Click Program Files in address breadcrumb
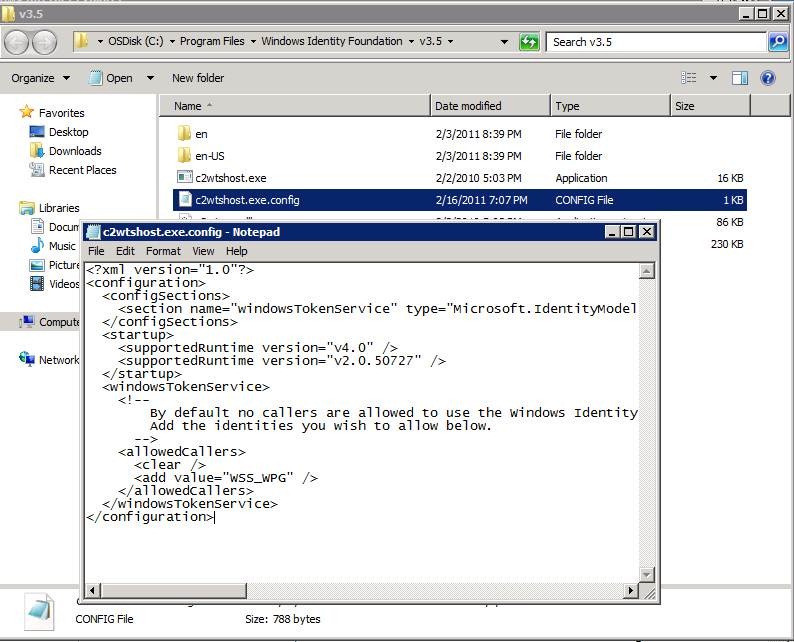Screen dimensions: 794x642 pos(214,41)
